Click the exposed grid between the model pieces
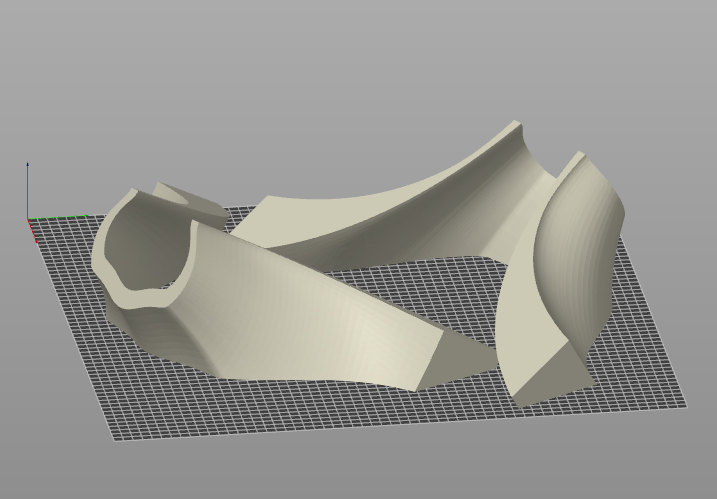 pyautogui.click(x=420, y=290)
